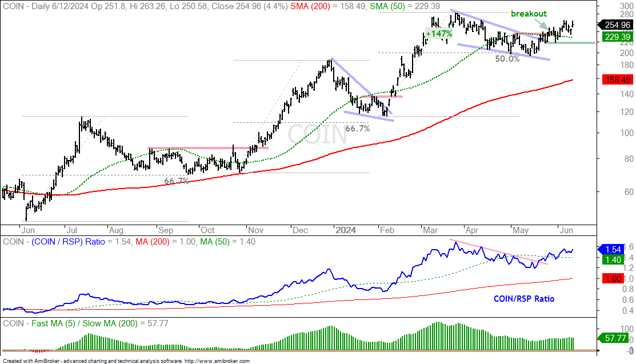This screenshot has width=636, height=364.
Task: Click the MA (50) = 1.40 ratio label
Action: [x=227, y=242]
